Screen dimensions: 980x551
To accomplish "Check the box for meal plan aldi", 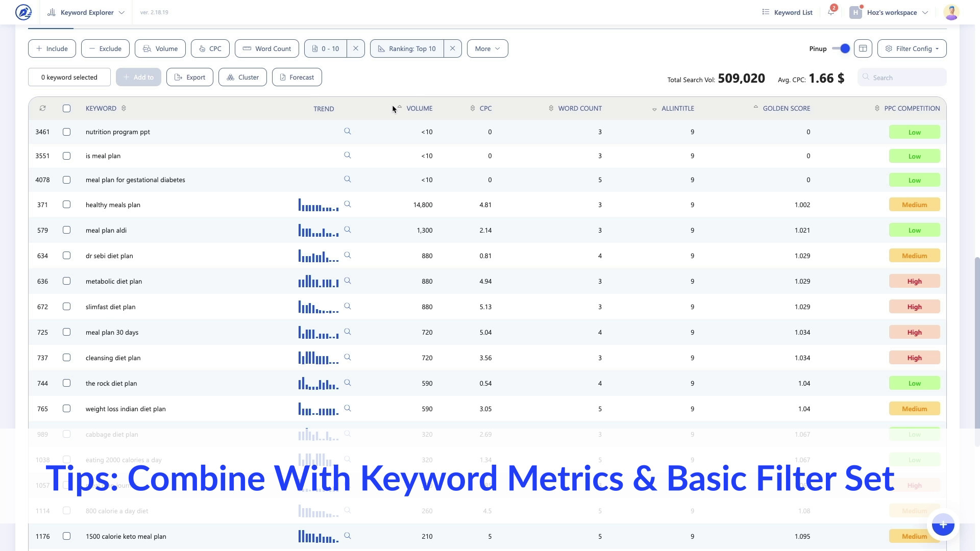I will 66,230.
